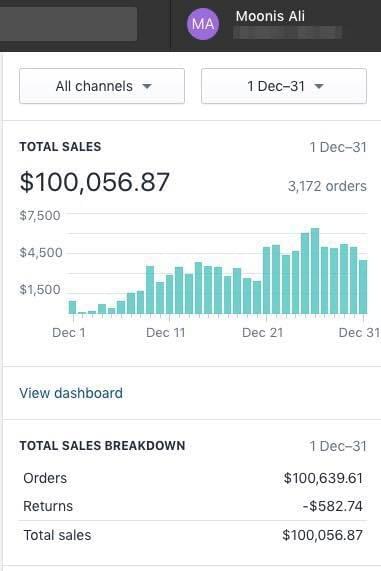Click the last bar at Dec 31
Screen dimensions: 381x571
pyautogui.click(x=363, y=287)
